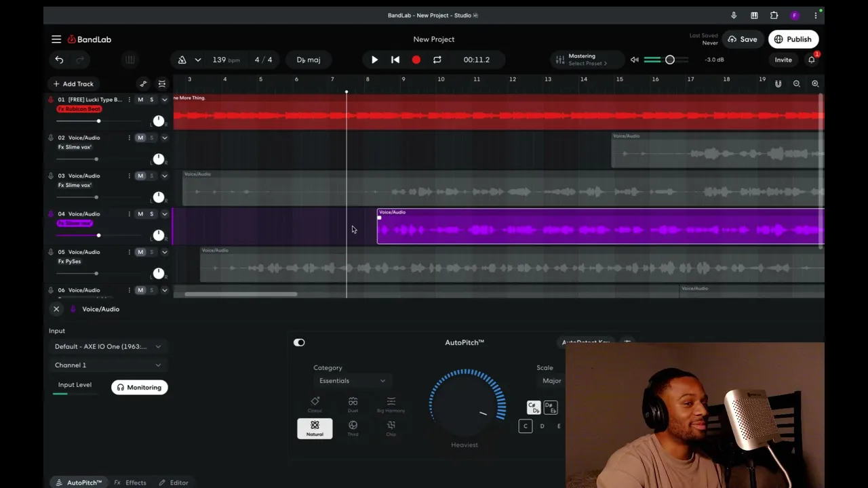Open the D♭ maj key selector
868x488 pixels.
308,60
